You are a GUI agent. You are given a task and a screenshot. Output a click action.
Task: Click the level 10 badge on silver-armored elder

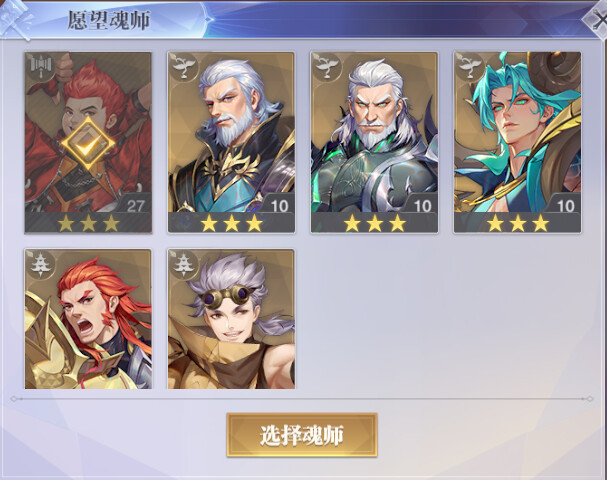click(x=422, y=206)
